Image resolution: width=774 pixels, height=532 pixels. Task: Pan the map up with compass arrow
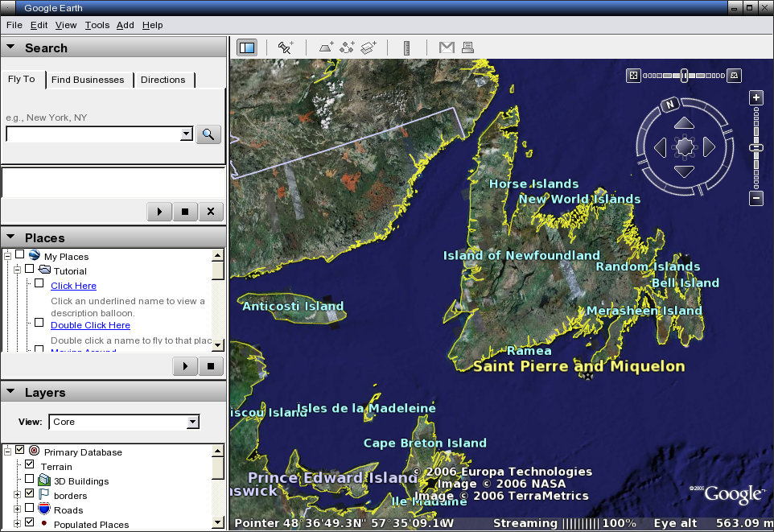click(684, 123)
